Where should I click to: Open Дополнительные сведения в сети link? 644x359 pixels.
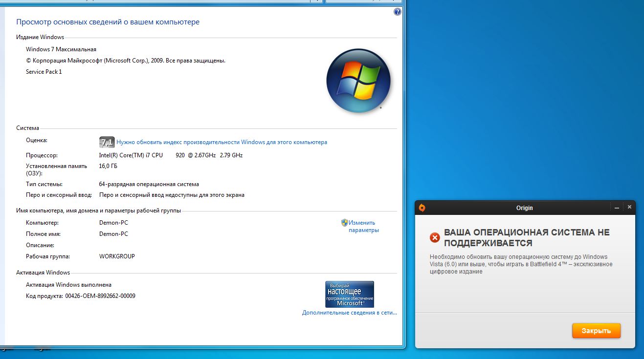349,313
